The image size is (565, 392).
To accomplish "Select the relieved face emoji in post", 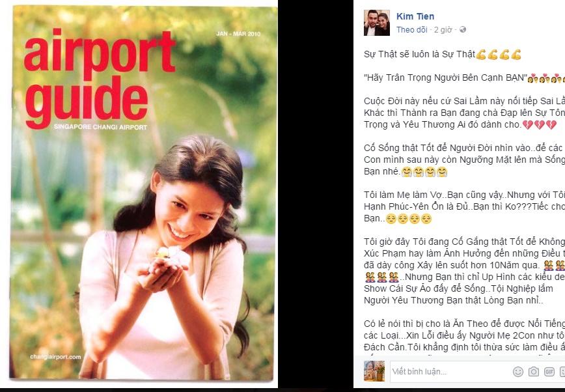I will coord(409,219).
